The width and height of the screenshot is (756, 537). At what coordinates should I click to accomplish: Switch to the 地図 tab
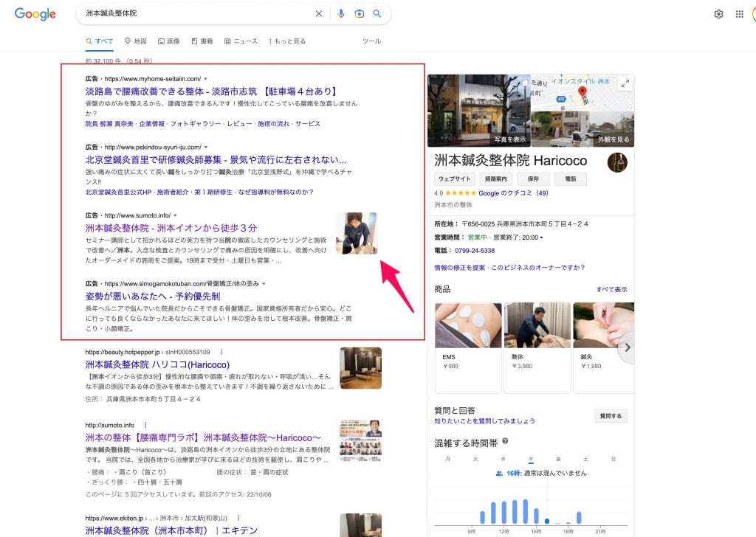pyautogui.click(x=136, y=41)
